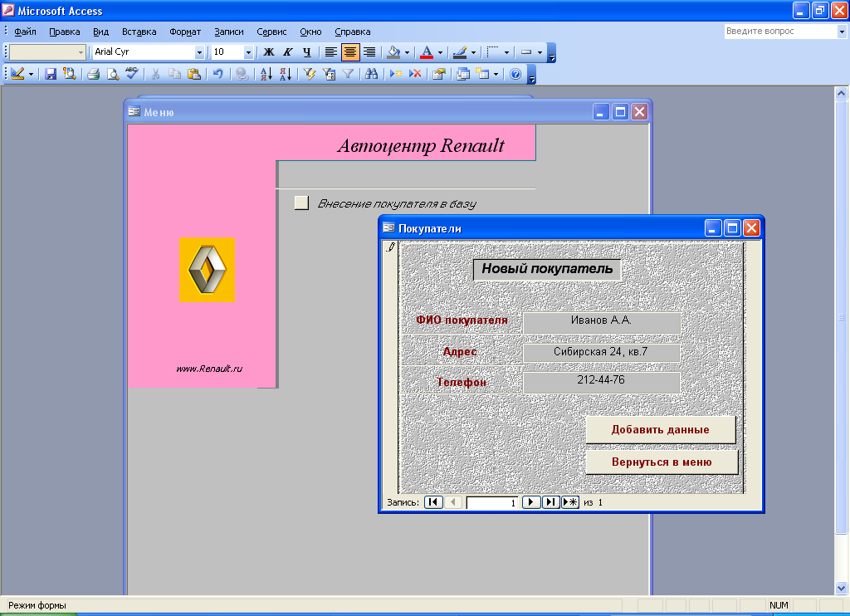
Task: Click the Copy icon
Action: [x=174, y=74]
